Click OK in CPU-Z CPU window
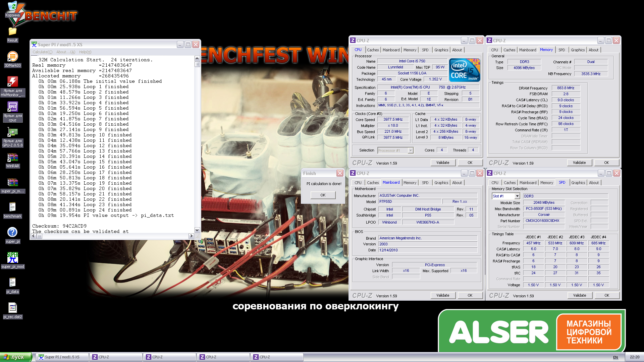The image size is (644, 362). click(470, 163)
